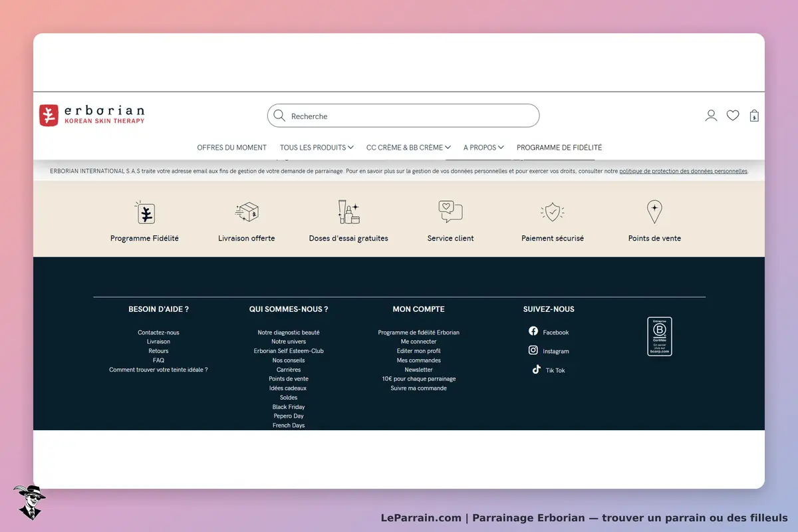The width and height of the screenshot is (798, 532).
Task: Click the MON COMPTE heading
Action: point(419,309)
